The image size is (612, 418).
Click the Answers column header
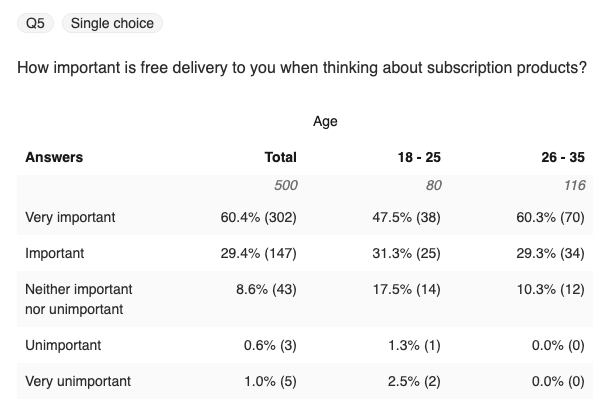point(54,157)
